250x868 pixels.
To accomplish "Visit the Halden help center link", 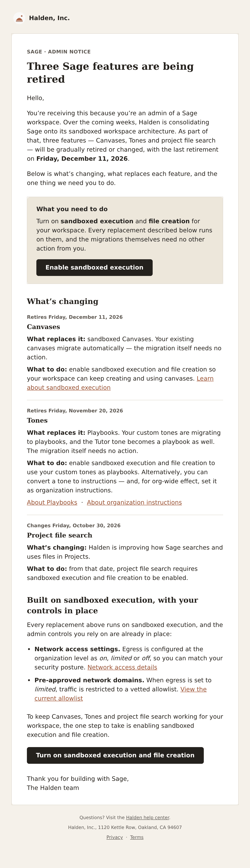I will [148, 817].
